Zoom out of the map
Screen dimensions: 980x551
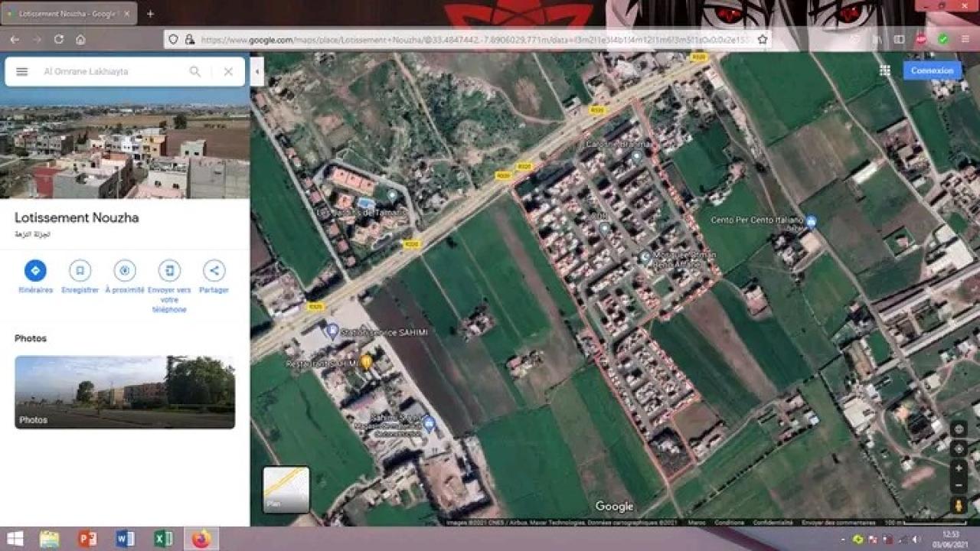click(959, 485)
